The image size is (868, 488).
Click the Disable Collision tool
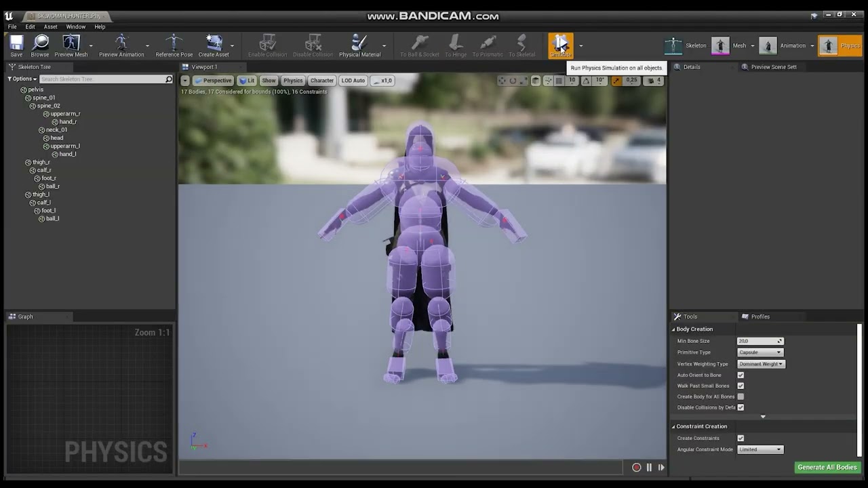(x=313, y=46)
